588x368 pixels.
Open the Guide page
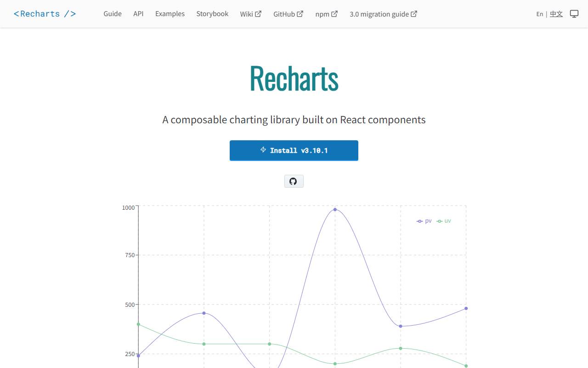click(x=113, y=14)
